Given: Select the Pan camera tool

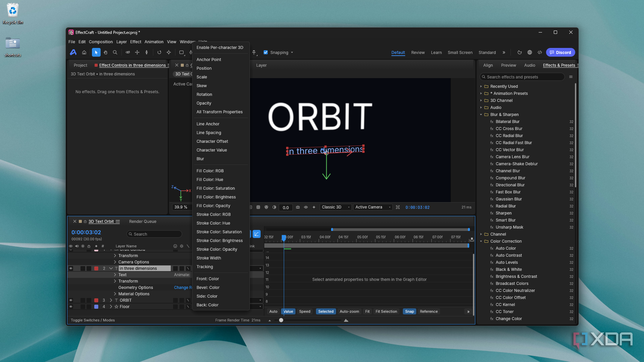Looking at the screenshot, I should point(137,53).
